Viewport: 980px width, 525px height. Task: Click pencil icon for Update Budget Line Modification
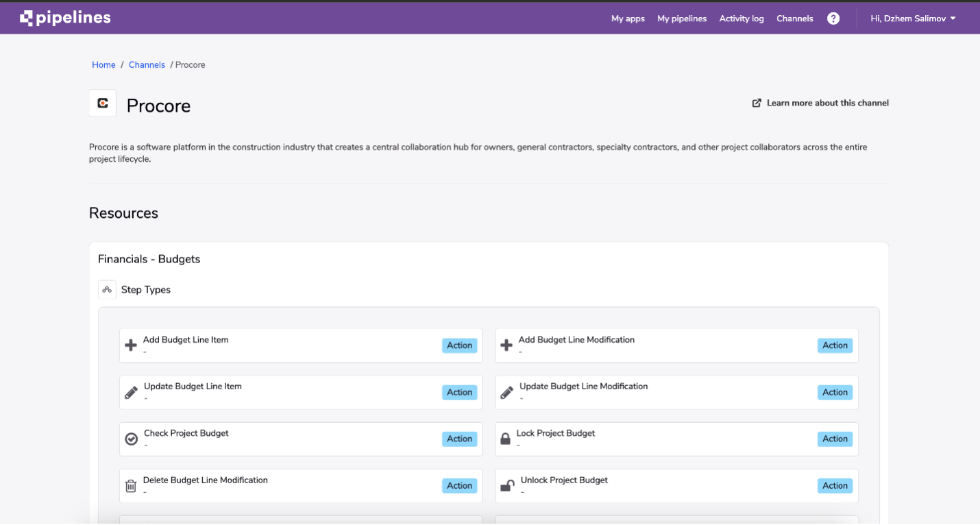(506, 393)
